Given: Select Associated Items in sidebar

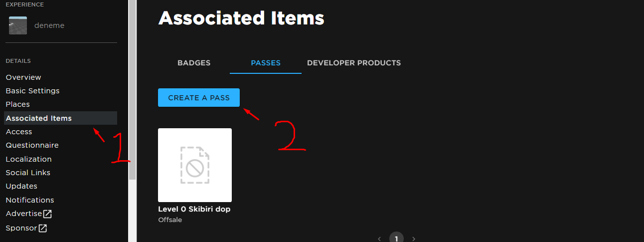Looking at the screenshot, I should (x=39, y=118).
